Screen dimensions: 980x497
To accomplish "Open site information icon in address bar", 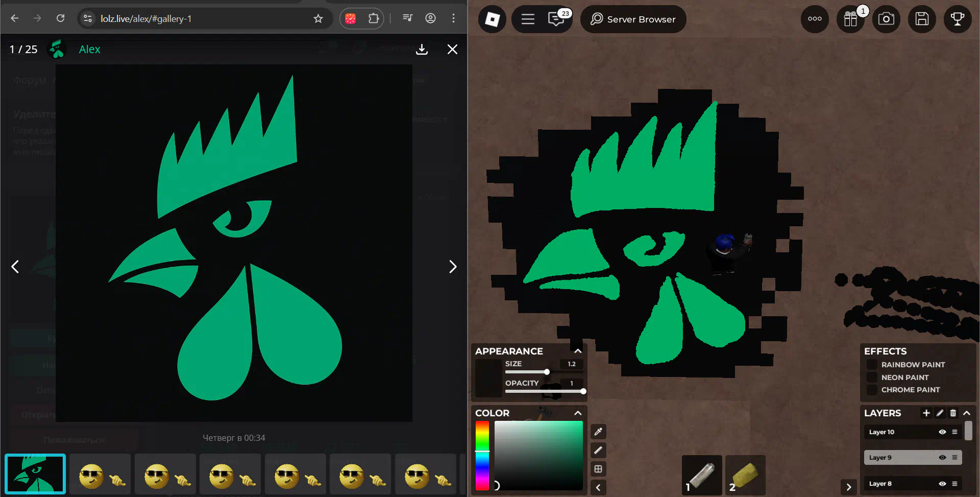I will point(88,18).
